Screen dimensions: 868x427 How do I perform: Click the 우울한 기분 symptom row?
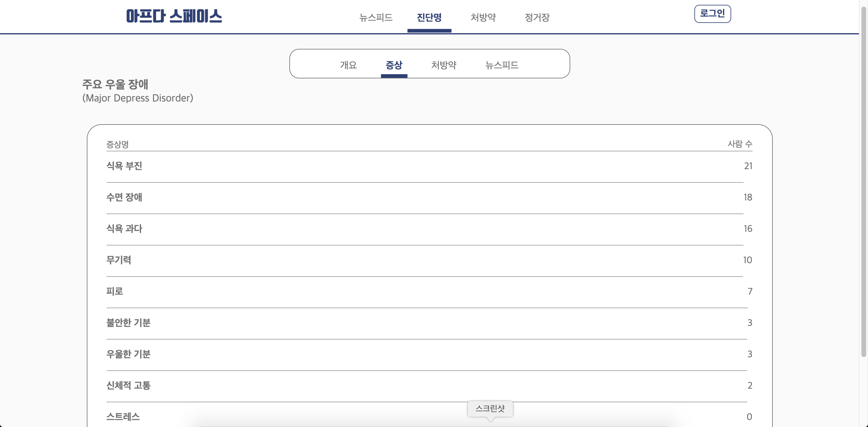(x=128, y=354)
